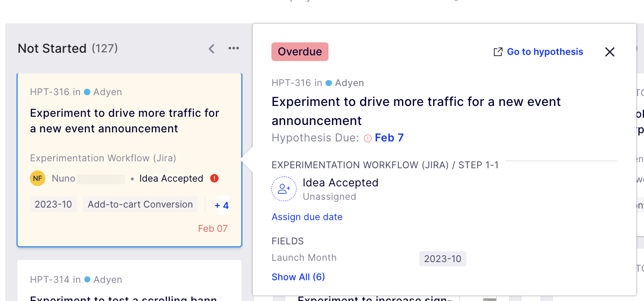Click Feb 07 due date on card
644x301 pixels.
click(x=213, y=229)
